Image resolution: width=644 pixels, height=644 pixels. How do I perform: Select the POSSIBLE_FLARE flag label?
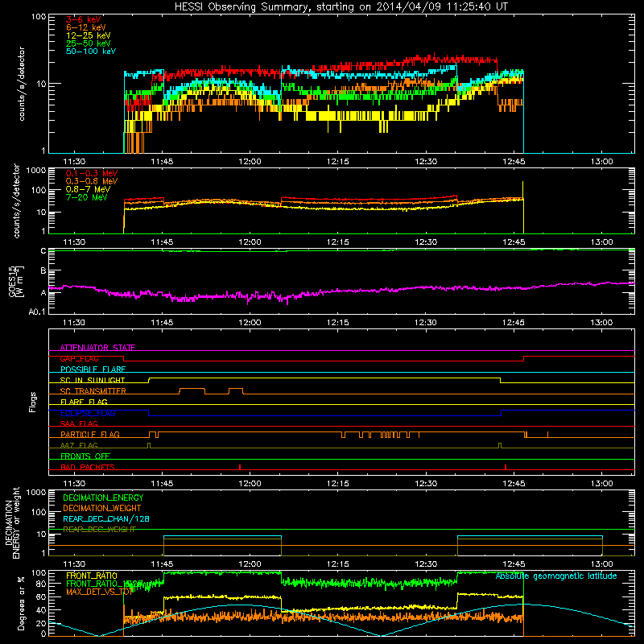tap(93, 369)
